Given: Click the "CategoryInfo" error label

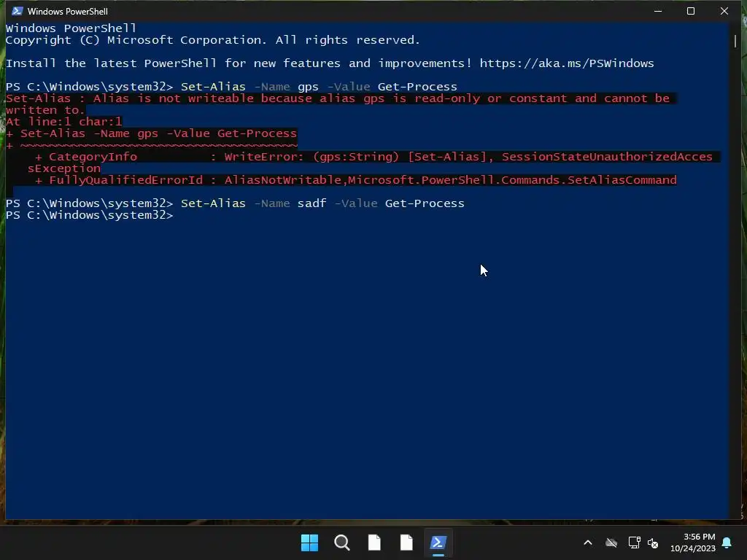Looking at the screenshot, I should (x=93, y=157).
